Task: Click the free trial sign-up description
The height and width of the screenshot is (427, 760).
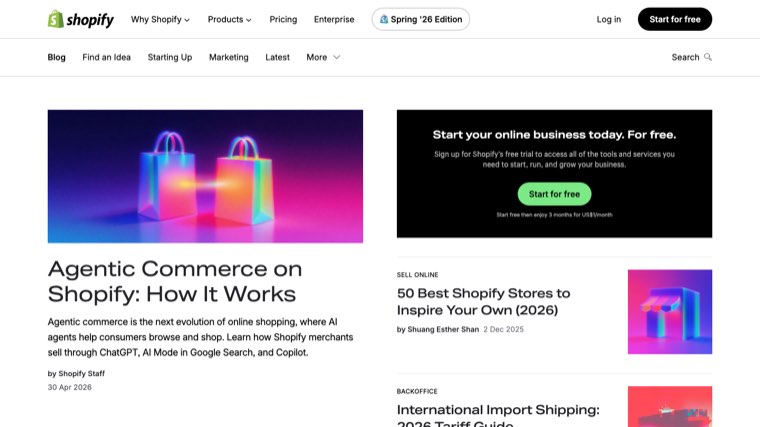Action: pyautogui.click(x=554, y=159)
